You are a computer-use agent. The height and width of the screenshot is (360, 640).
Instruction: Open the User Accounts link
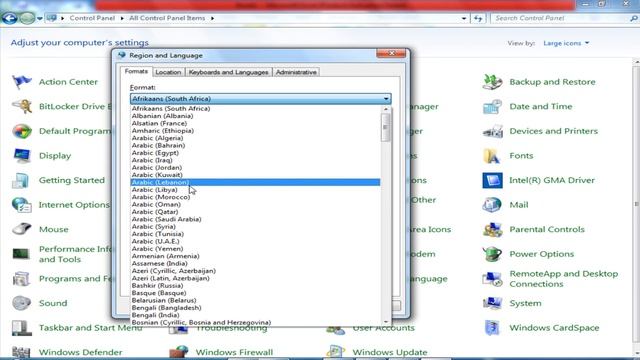click(383, 328)
